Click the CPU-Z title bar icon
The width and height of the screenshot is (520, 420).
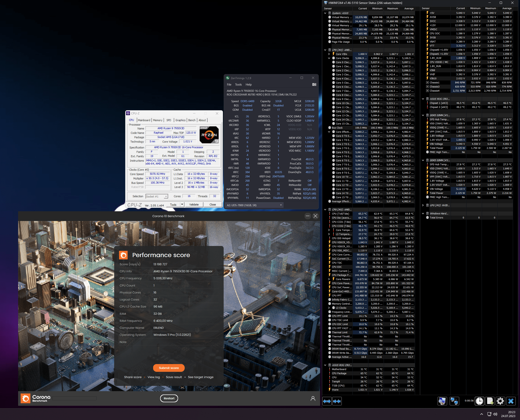pyautogui.click(x=128, y=113)
